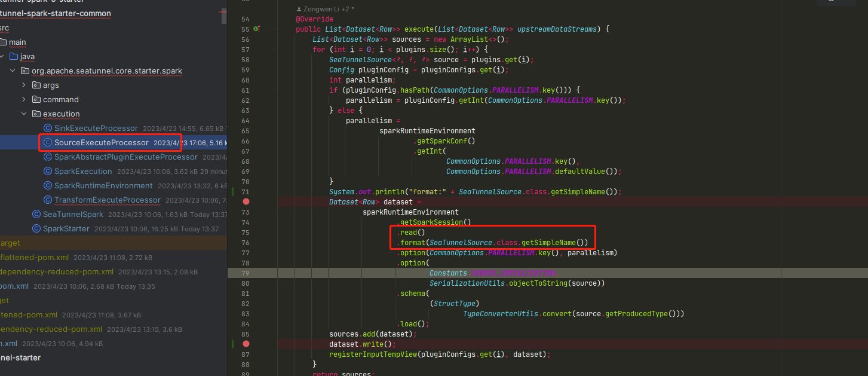The height and width of the screenshot is (376, 868).
Task: Click the @Override annotation
Action: (314, 19)
